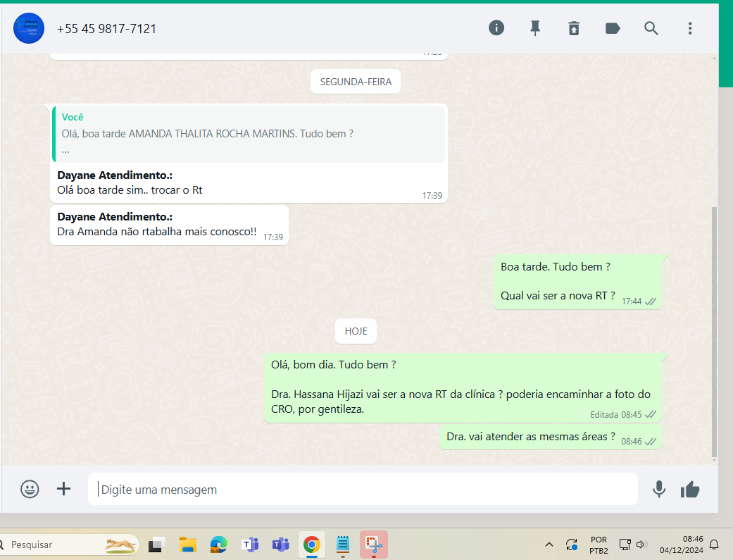Image resolution: width=733 pixels, height=560 pixels.
Task: Pin this conversation with the pin icon
Action: [x=535, y=28]
